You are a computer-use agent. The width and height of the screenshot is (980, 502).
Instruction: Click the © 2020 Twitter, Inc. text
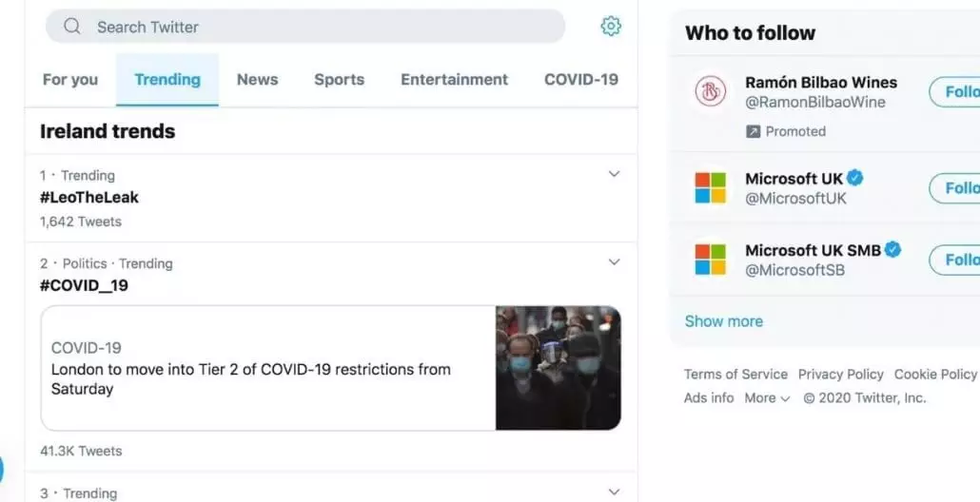(864, 397)
